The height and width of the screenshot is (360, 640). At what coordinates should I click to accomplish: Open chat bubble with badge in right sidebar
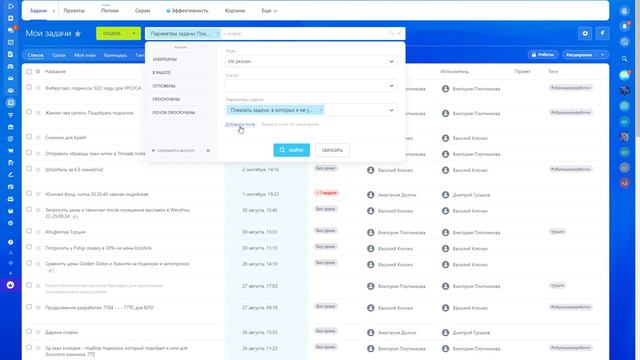click(624, 75)
